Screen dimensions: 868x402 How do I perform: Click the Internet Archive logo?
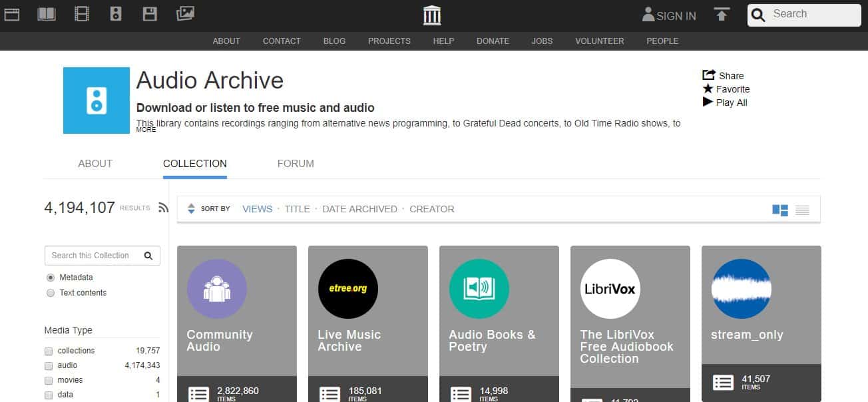coord(432,15)
